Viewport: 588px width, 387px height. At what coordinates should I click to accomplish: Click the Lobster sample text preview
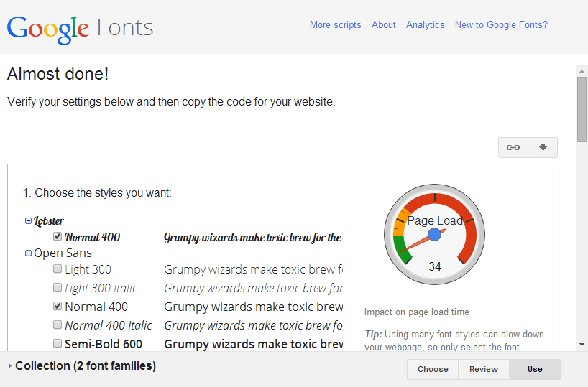click(253, 238)
